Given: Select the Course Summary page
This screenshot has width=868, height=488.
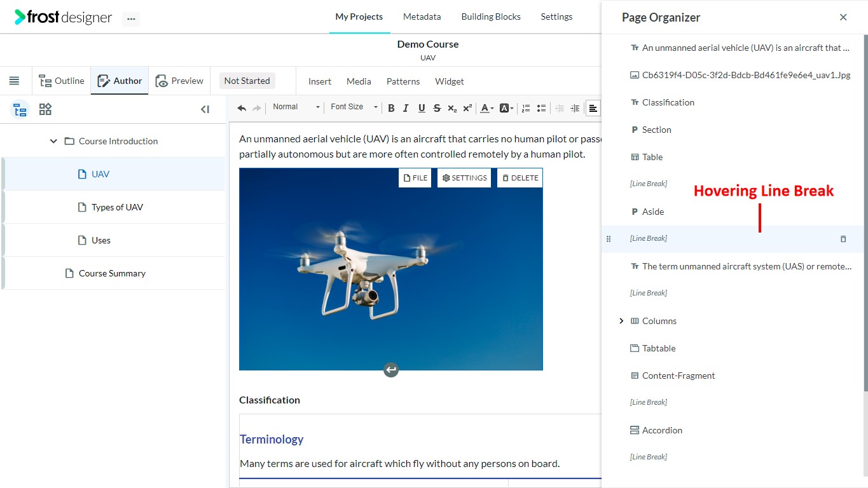Looking at the screenshot, I should [113, 273].
